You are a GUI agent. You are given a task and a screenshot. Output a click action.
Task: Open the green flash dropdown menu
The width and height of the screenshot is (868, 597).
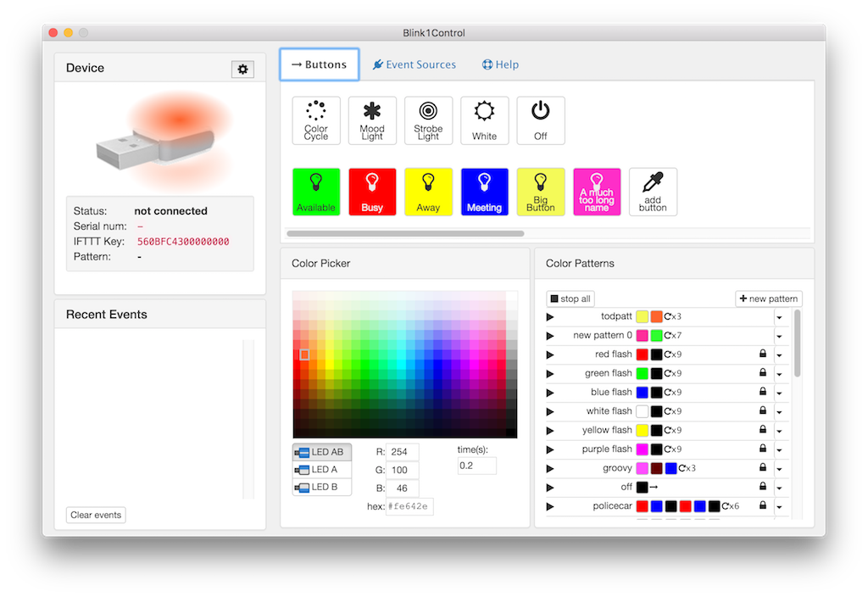[780, 374]
